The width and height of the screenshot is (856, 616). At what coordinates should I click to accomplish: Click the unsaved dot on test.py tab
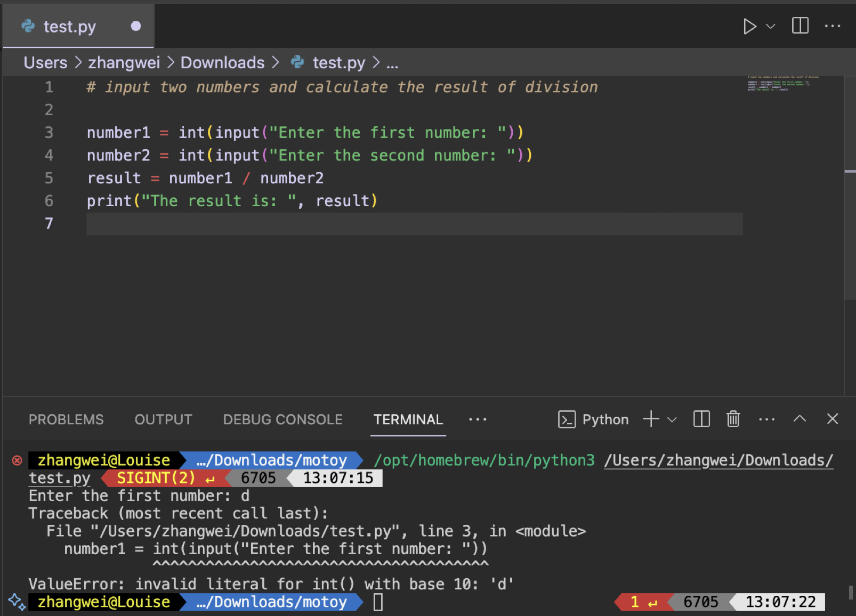[136, 26]
